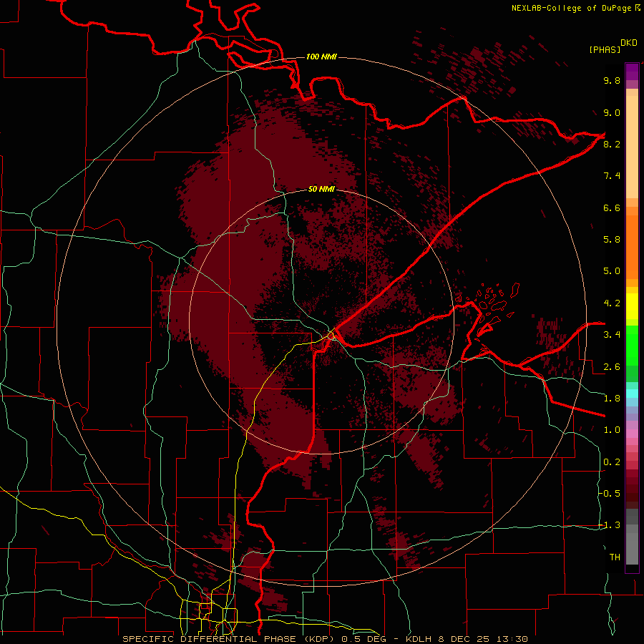The width and height of the screenshot is (644, 644).
Task: Click the TH label at the scale bottom
Action: [615, 557]
